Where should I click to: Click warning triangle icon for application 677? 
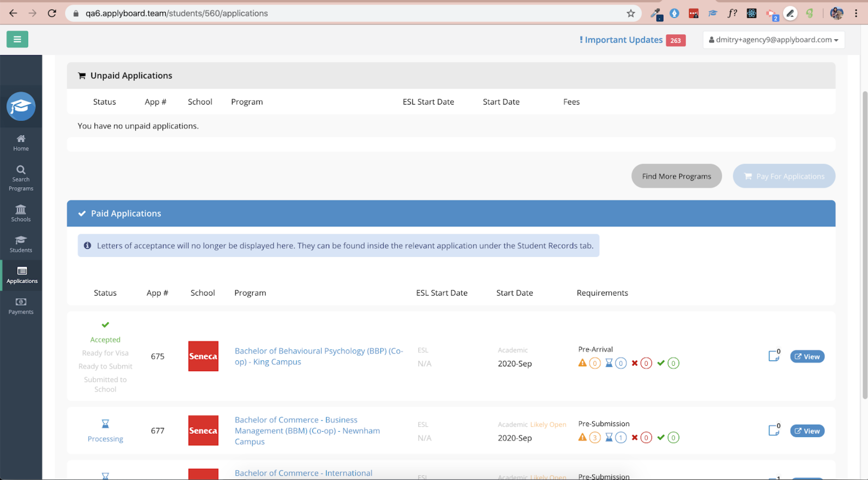[582, 437]
